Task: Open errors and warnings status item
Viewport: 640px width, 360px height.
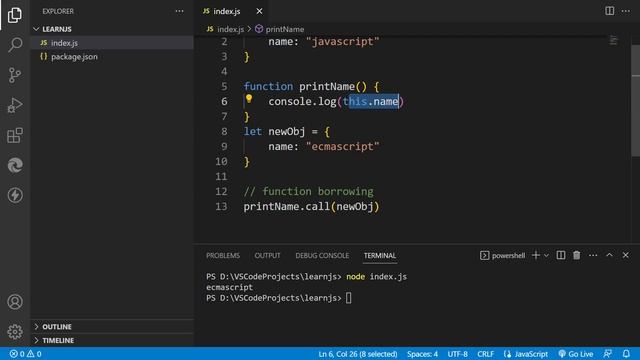Action: [x=25, y=354]
